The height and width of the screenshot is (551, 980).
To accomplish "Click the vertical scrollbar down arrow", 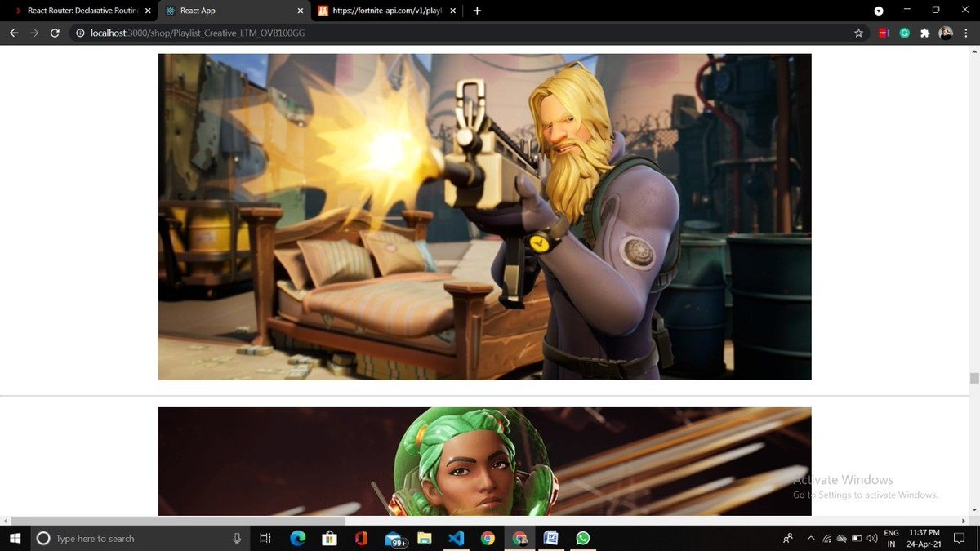I will tap(973, 510).
